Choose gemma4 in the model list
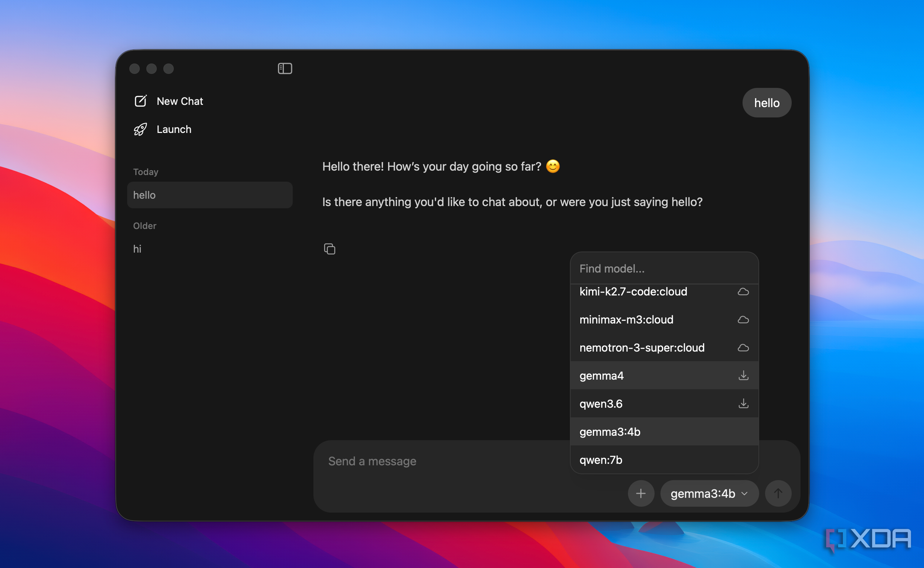Image resolution: width=924 pixels, height=568 pixels. click(x=664, y=375)
